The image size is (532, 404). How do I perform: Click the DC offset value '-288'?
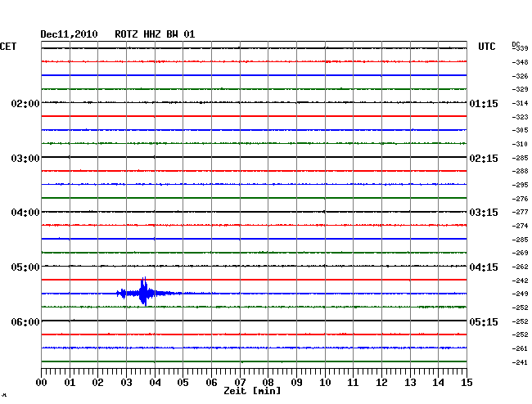tap(520, 171)
